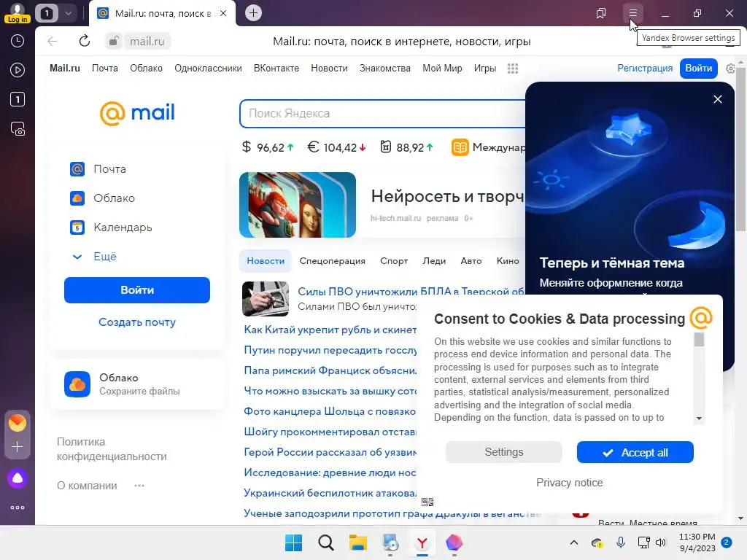Open Облако in left service list
The image size is (747, 560).
(103, 198)
